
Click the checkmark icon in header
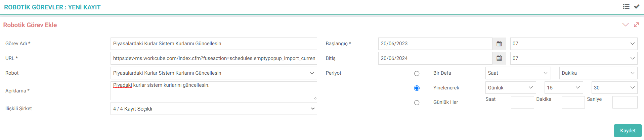(x=637, y=7)
